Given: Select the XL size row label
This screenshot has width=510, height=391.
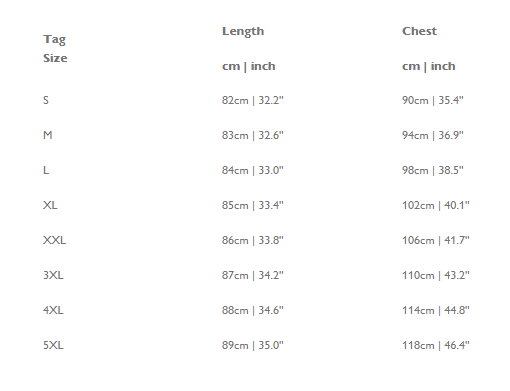Looking at the screenshot, I should pos(50,205).
